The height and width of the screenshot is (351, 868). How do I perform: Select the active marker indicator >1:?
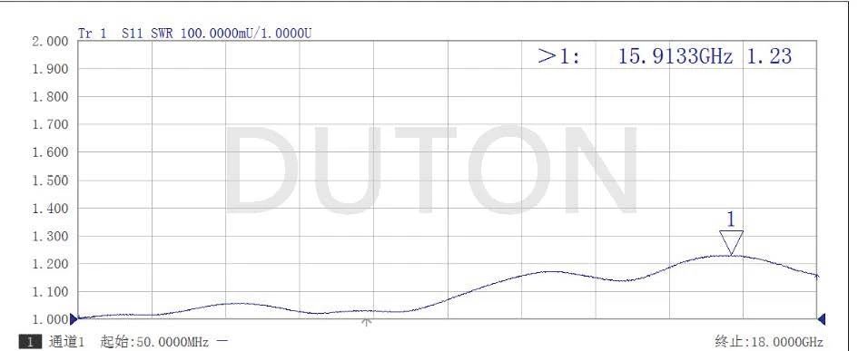pos(558,56)
